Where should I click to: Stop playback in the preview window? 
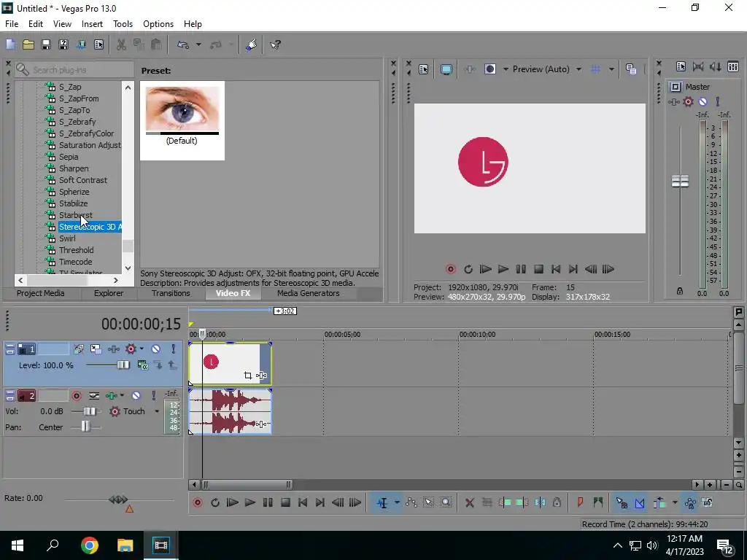pyautogui.click(x=539, y=270)
